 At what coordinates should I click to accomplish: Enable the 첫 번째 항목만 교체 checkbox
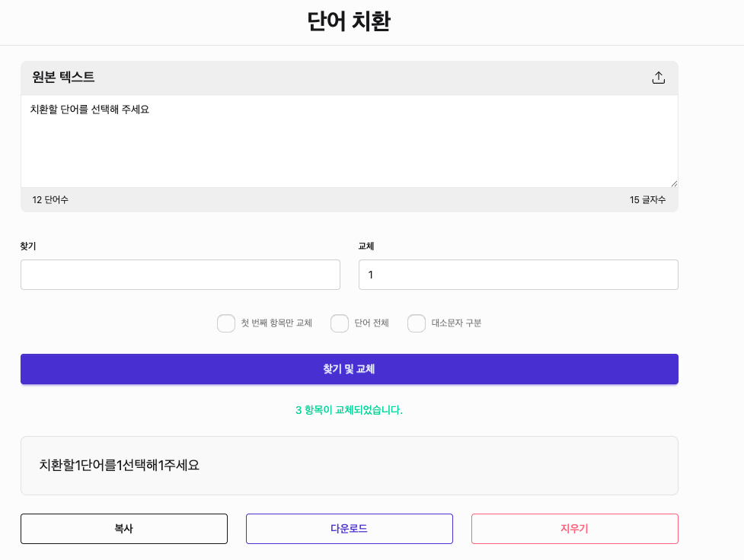pos(226,323)
